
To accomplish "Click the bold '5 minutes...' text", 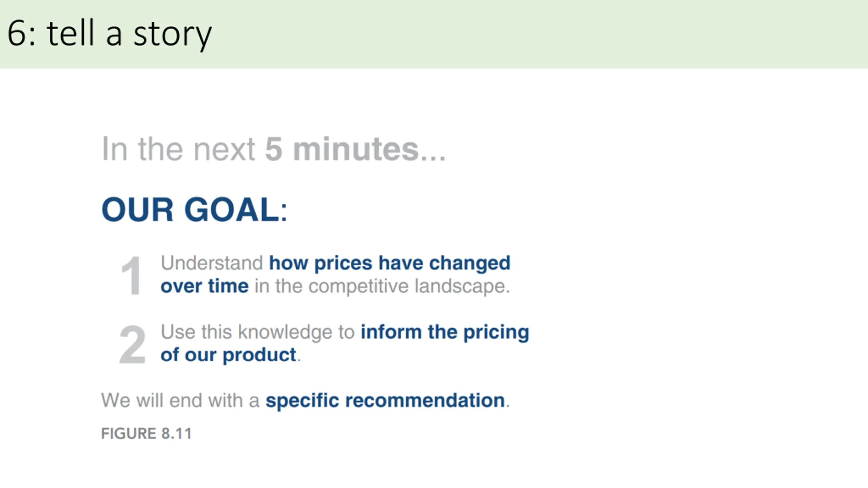I will [355, 149].
